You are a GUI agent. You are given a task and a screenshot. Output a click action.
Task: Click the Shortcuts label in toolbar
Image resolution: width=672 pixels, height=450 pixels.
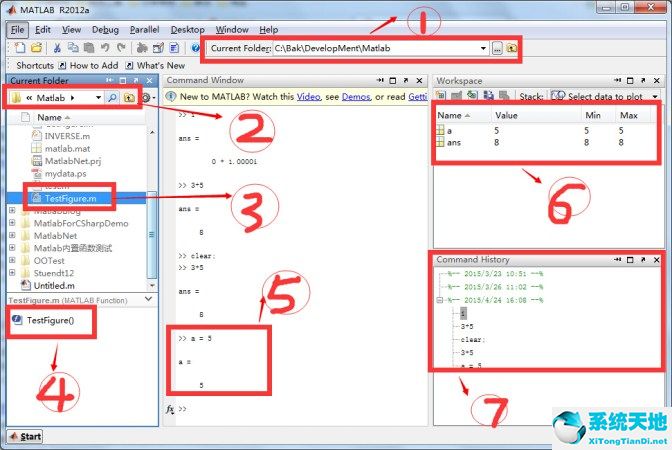click(35, 66)
